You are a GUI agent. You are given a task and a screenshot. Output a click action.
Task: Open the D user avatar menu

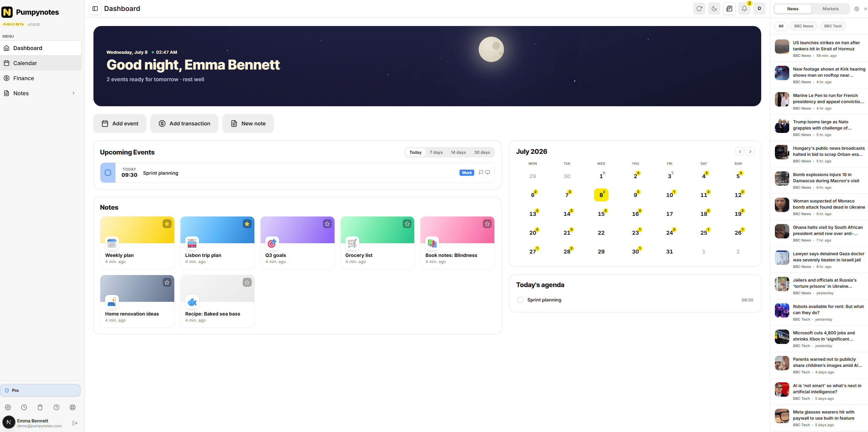(759, 9)
